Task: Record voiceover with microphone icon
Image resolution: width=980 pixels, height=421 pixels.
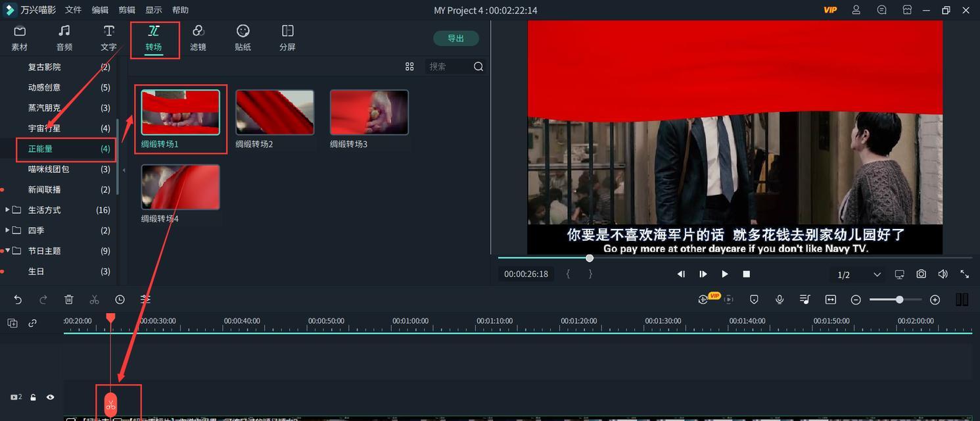Action: (x=780, y=299)
